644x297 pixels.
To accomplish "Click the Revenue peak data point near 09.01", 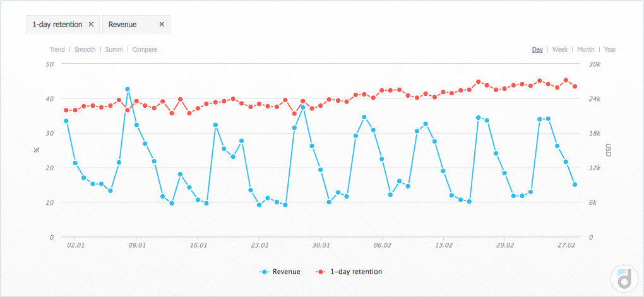I will pos(128,90).
